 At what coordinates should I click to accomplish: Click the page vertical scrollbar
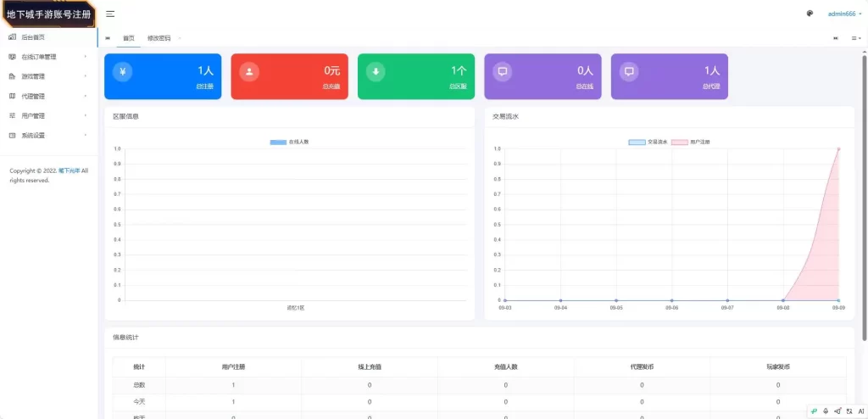pos(864,197)
